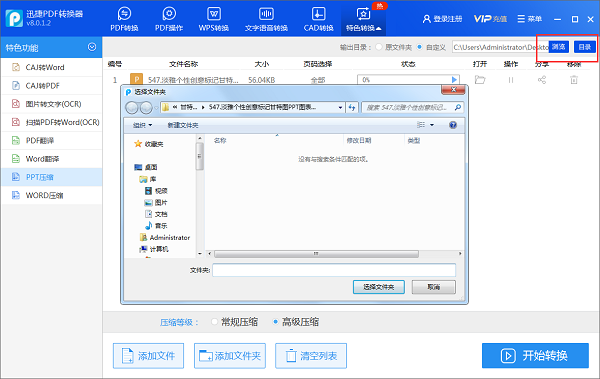Select CAJ转Word in sidebar

click(52, 67)
